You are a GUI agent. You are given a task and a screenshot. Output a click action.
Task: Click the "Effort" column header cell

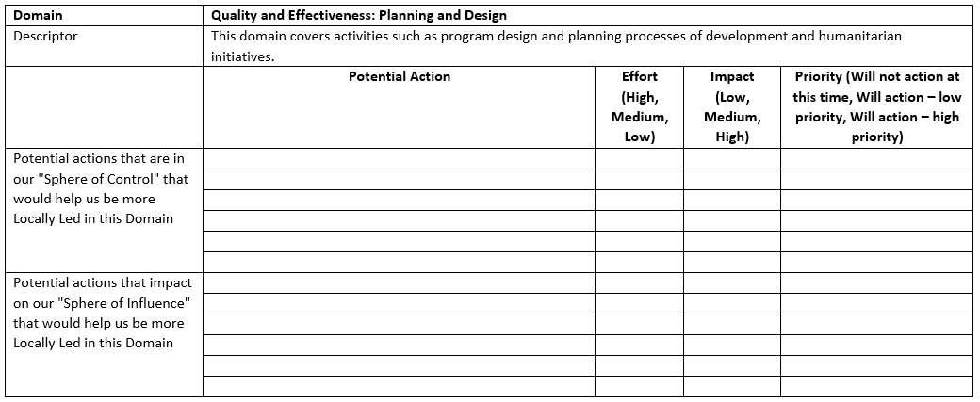click(639, 106)
